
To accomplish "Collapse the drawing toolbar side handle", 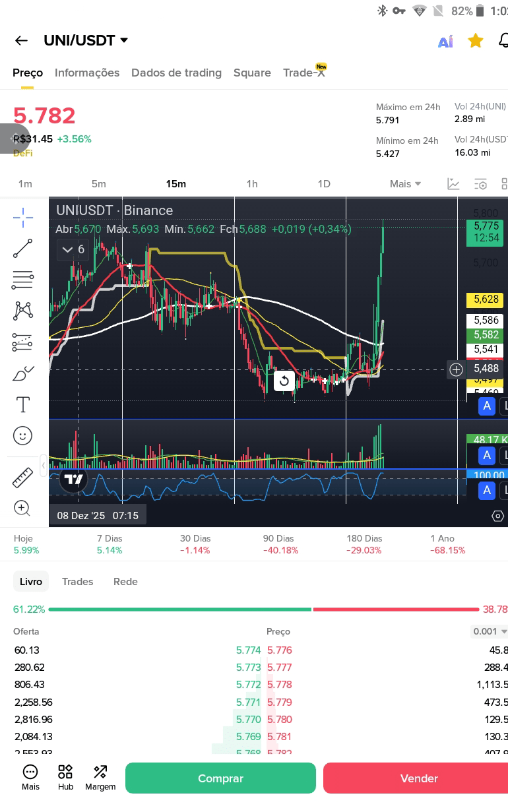I will pyautogui.click(x=44, y=465).
